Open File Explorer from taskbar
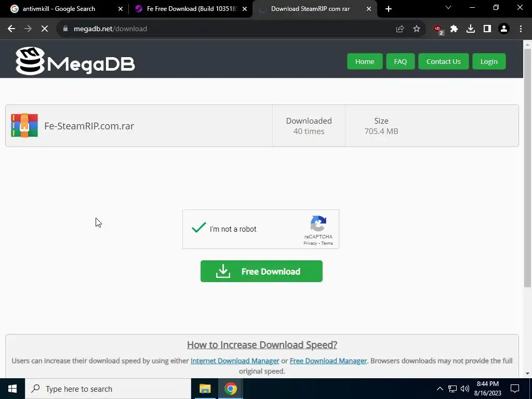 point(205,389)
